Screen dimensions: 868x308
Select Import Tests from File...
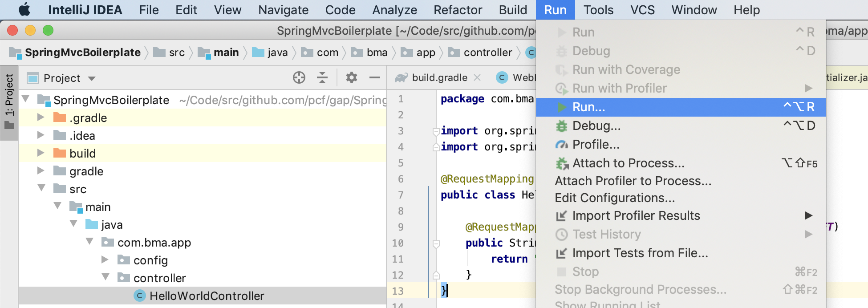[x=681, y=253]
